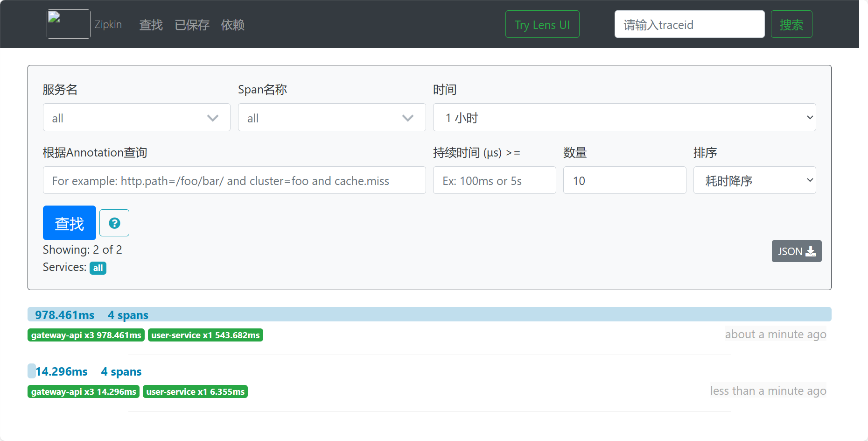
Task: Click the gateway-api x3 14.296ms tag
Action: (84, 391)
